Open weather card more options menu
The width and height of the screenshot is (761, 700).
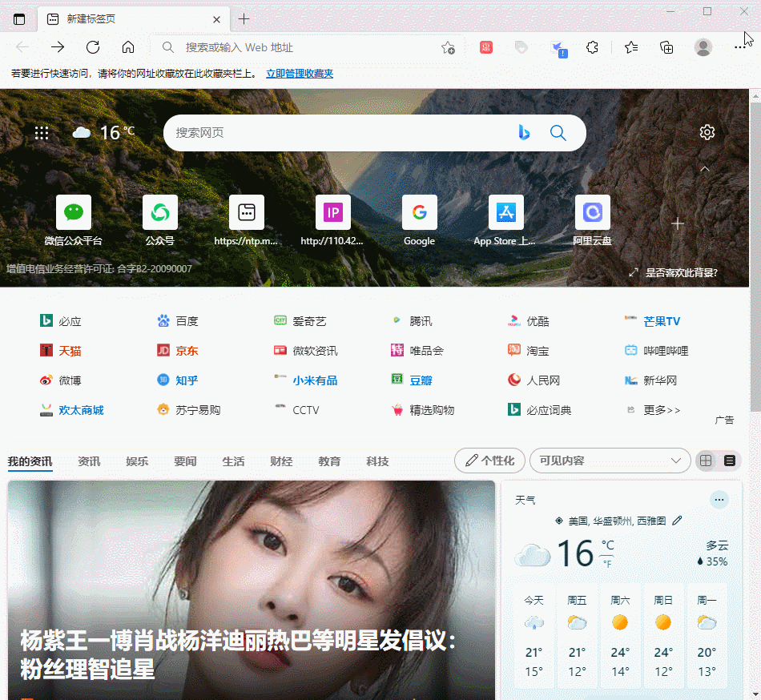tap(719, 500)
